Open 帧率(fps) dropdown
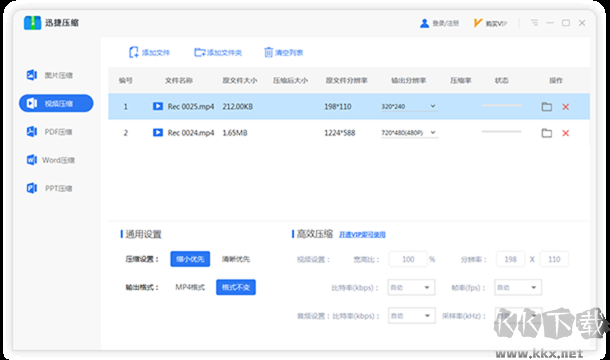Image resolution: width=610 pixels, height=360 pixels. [518, 288]
